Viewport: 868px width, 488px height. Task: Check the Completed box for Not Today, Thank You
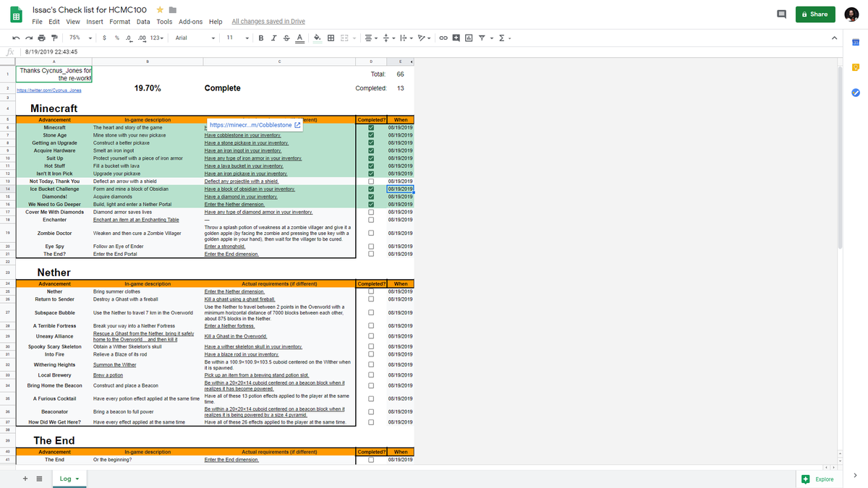pos(371,181)
